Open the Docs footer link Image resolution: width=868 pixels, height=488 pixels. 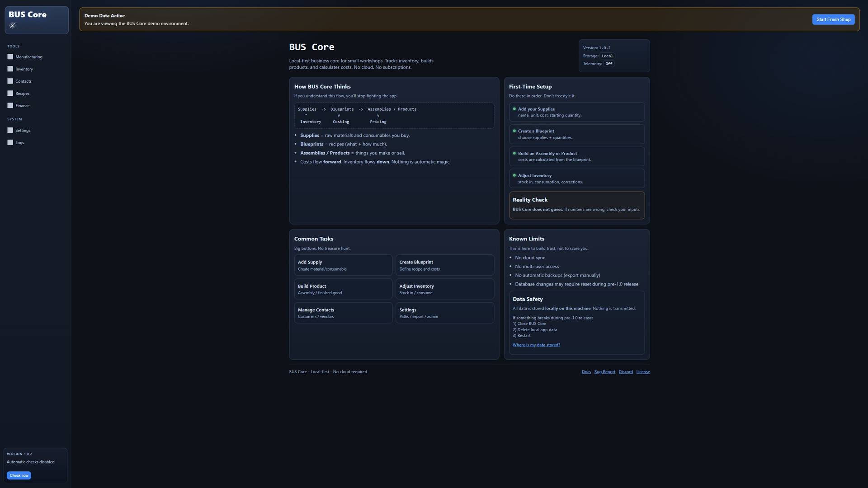586,372
